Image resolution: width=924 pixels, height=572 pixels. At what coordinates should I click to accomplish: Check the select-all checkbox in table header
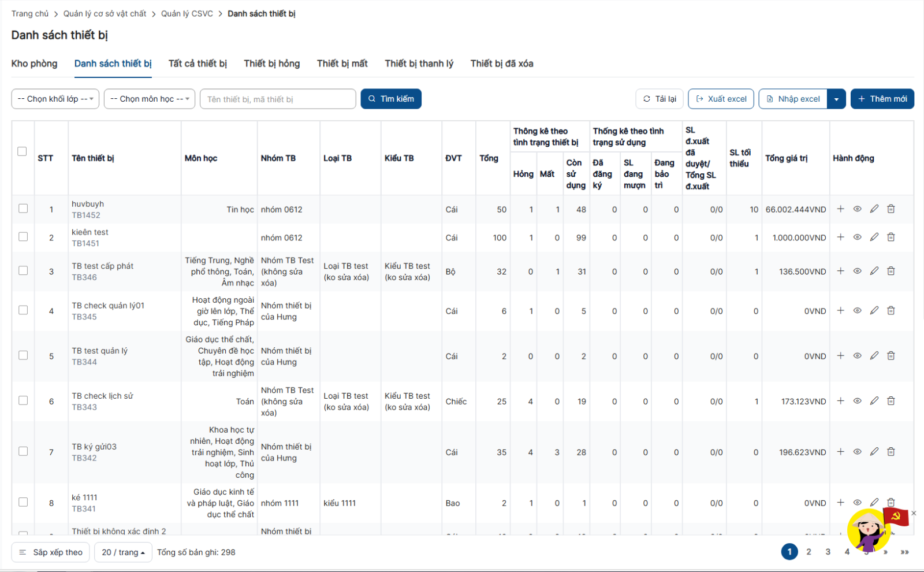click(x=22, y=151)
